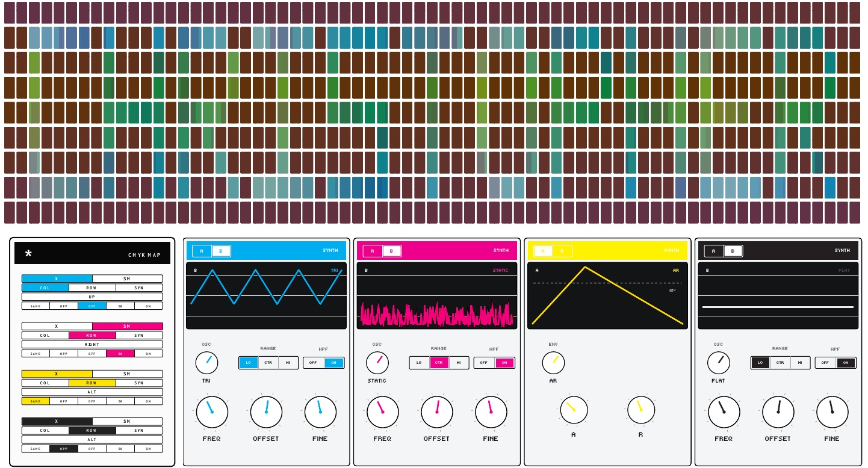This screenshot has width=868, height=468.
Task: Click the yellow AR envelope display
Action: pyautogui.click(x=607, y=295)
